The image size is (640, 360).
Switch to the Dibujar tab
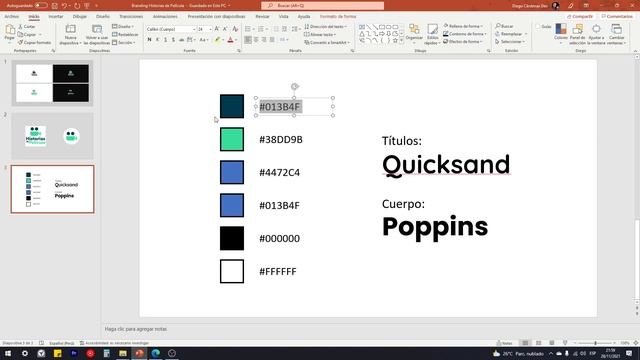80,16
